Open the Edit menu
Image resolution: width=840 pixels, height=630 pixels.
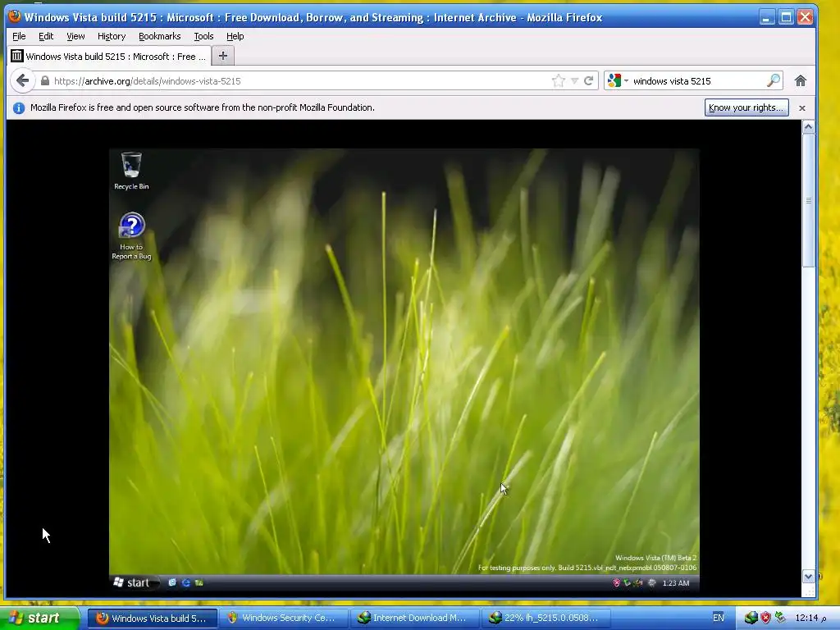pyautogui.click(x=46, y=36)
